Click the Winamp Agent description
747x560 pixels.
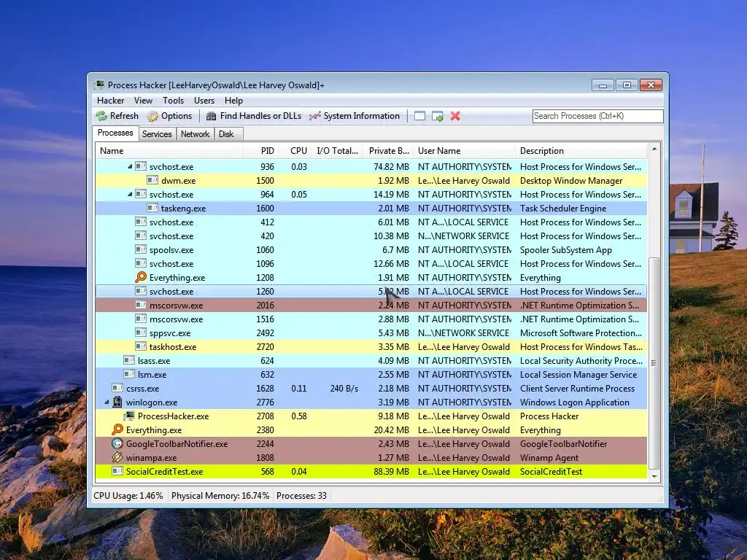pos(549,458)
